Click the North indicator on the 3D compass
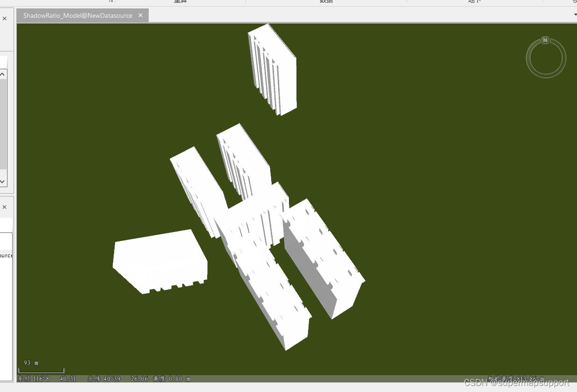577x392 pixels. point(546,40)
